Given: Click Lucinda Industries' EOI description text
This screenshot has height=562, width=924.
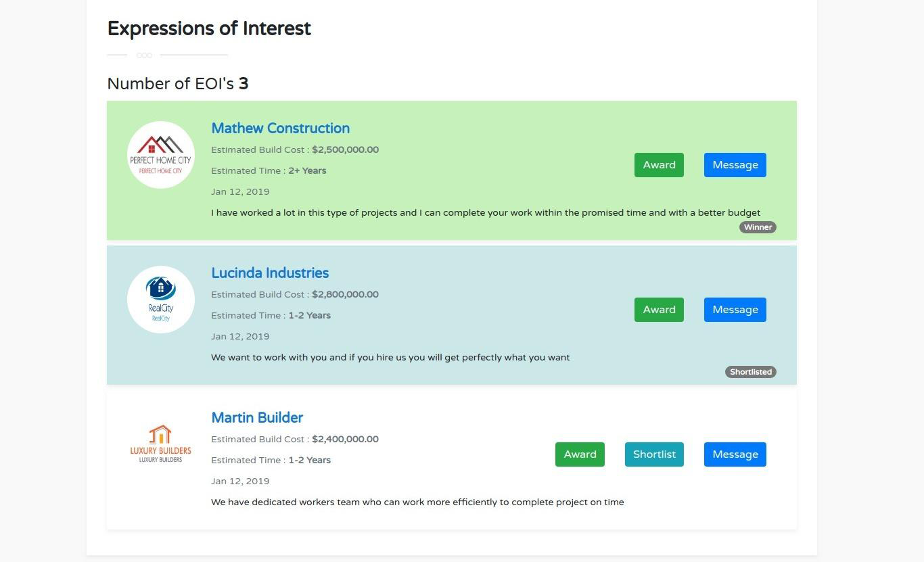Looking at the screenshot, I should point(390,358).
